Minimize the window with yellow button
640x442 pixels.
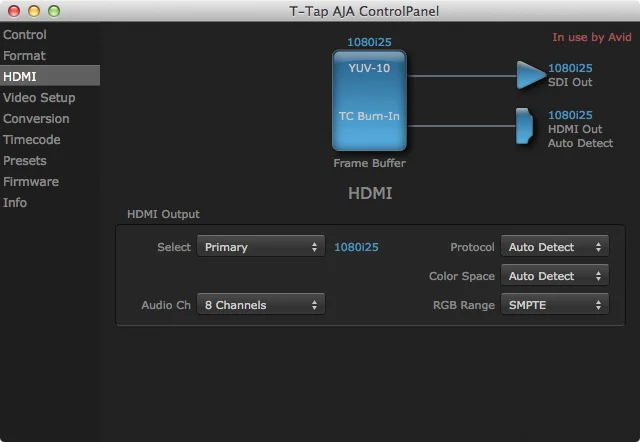coord(34,11)
